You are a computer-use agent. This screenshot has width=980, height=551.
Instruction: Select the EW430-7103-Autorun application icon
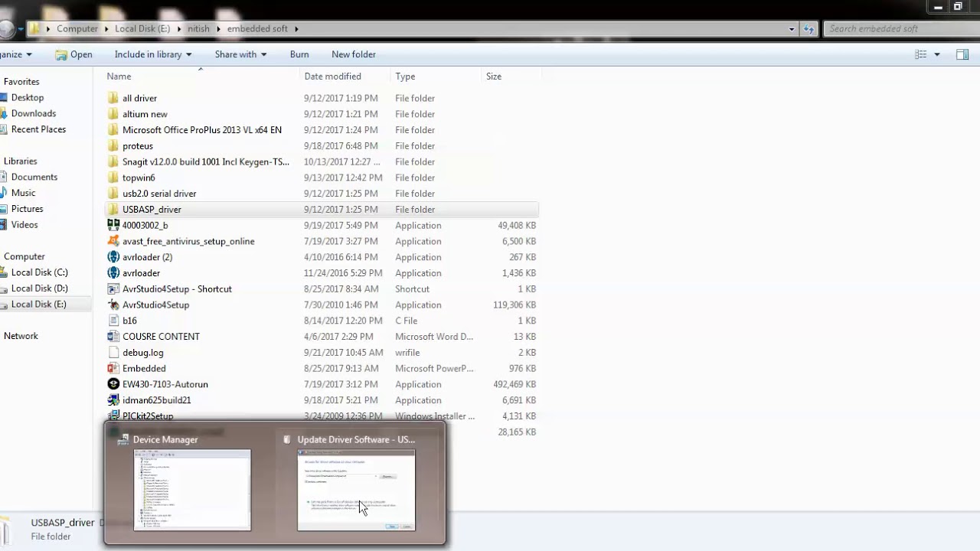point(113,384)
